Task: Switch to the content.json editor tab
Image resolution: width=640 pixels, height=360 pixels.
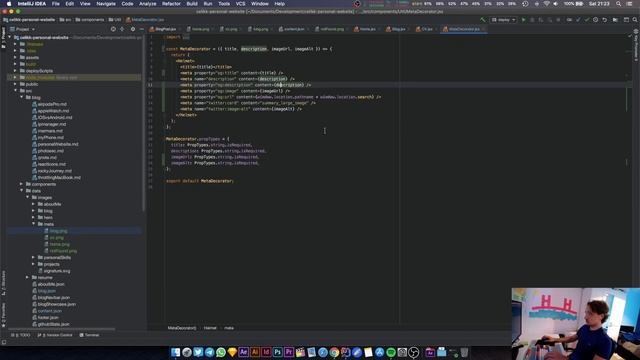Action: point(291,29)
